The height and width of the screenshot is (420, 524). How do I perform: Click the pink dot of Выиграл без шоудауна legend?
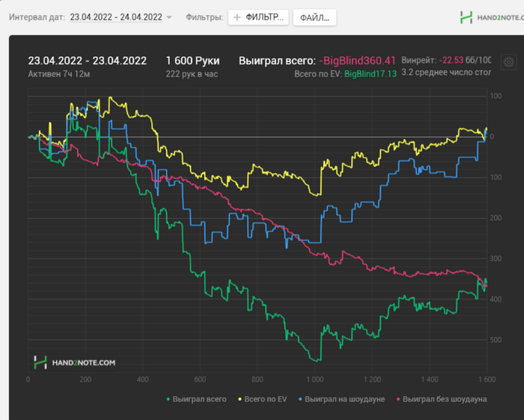398,399
